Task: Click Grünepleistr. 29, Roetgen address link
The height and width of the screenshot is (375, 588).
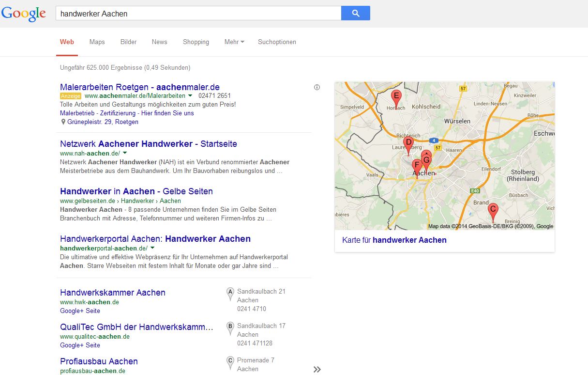Action: [103, 122]
